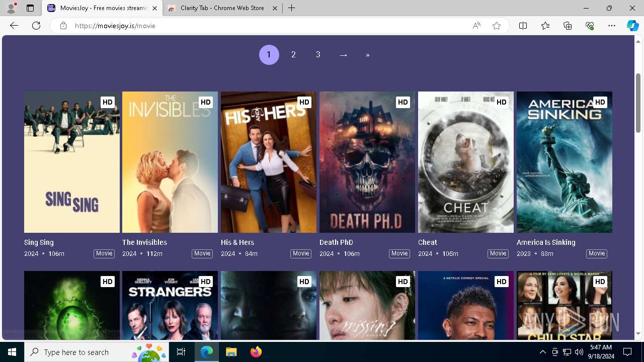Image resolution: width=644 pixels, height=362 pixels.
Task: Click Movie tag under America Is Sinking
Action: tap(597, 253)
